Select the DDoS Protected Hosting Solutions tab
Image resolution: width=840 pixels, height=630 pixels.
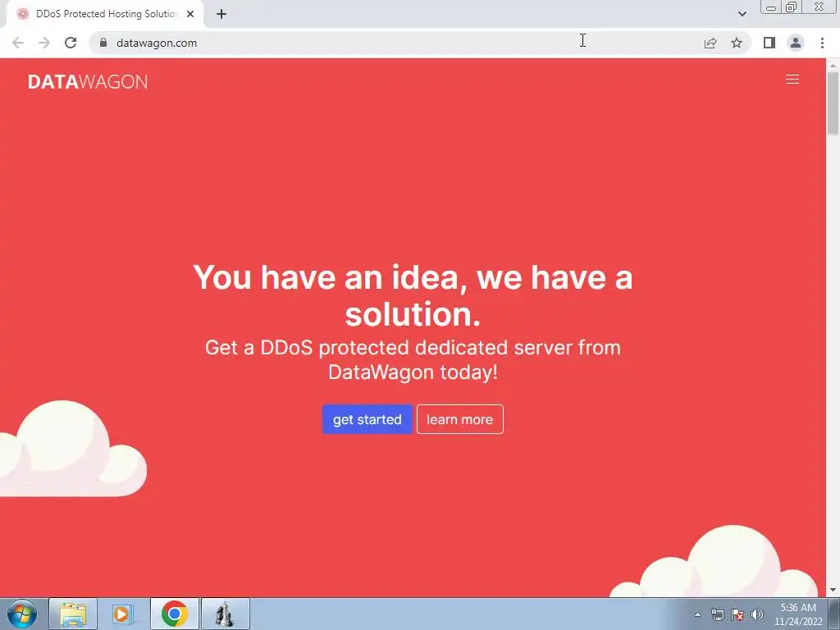[x=105, y=15]
